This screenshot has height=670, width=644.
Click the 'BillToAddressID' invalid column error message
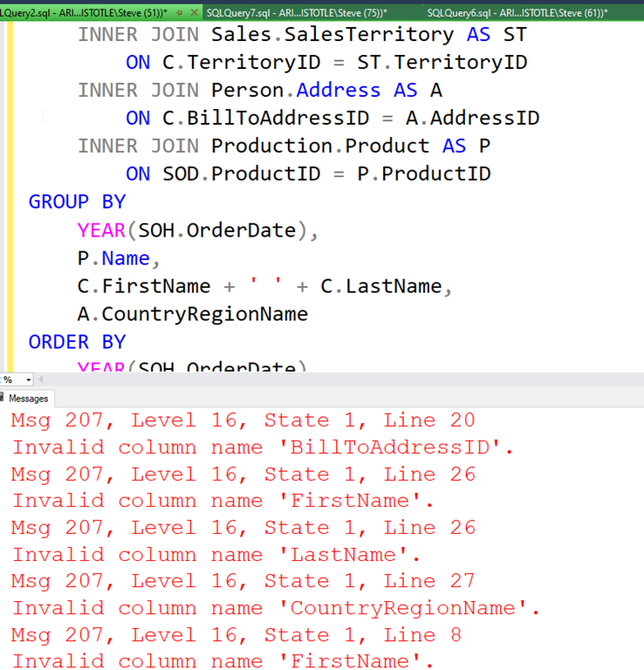(x=263, y=448)
